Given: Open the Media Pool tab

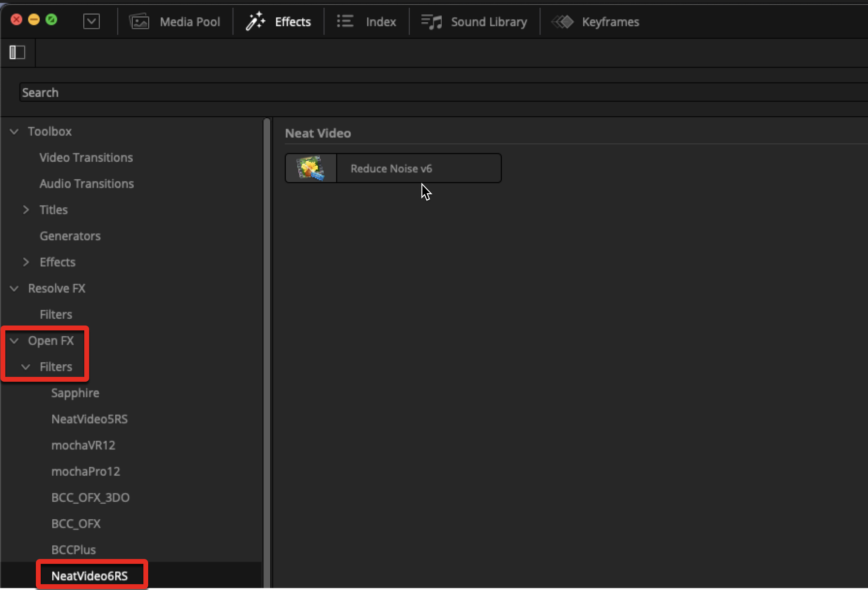Looking at the screenshot, I should click(x=190, y=22).
